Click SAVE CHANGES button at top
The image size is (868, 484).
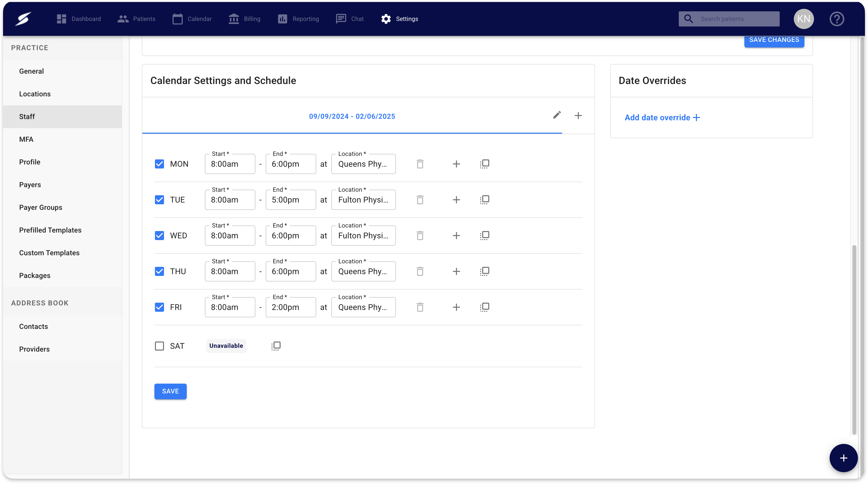point(774,40)
